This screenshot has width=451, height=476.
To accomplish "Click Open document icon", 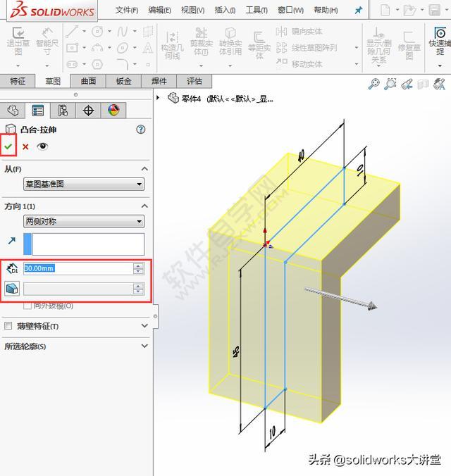I will [x=409, y=11].
